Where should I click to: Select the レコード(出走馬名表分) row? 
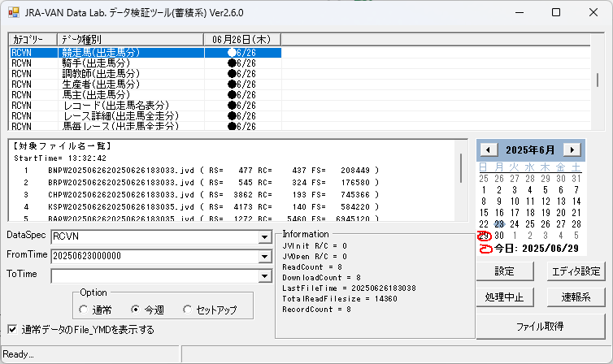pyautogui.click(x=146, y=105)
